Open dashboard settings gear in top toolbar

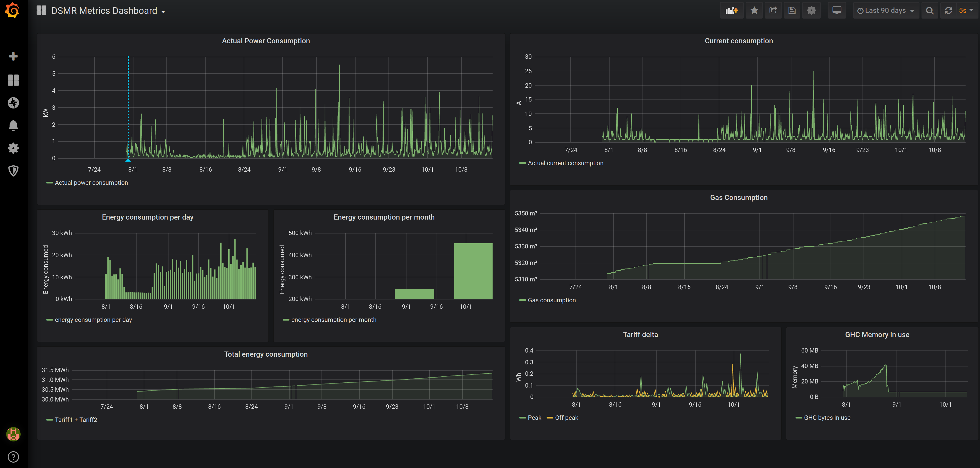pyautogui.click(x=811, y=11)
